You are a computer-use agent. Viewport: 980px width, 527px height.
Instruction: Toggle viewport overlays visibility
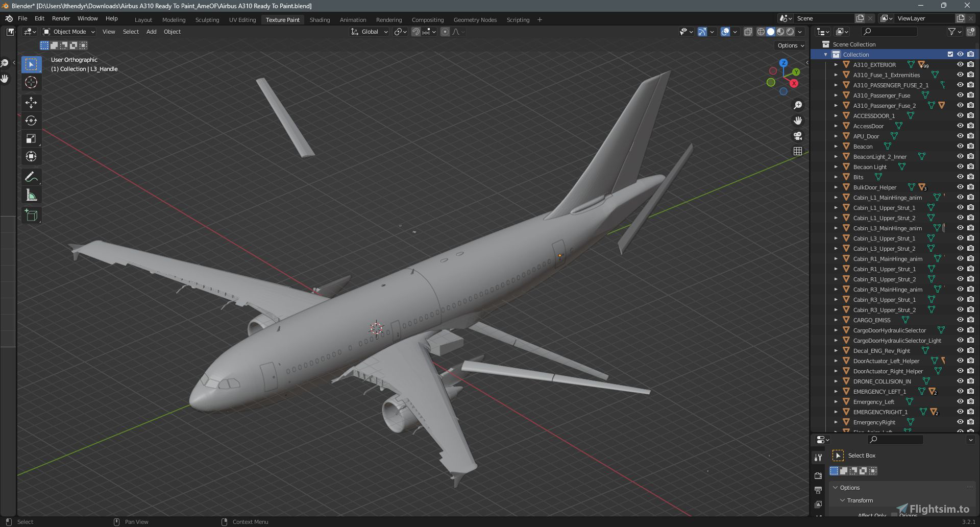point(725,32)
